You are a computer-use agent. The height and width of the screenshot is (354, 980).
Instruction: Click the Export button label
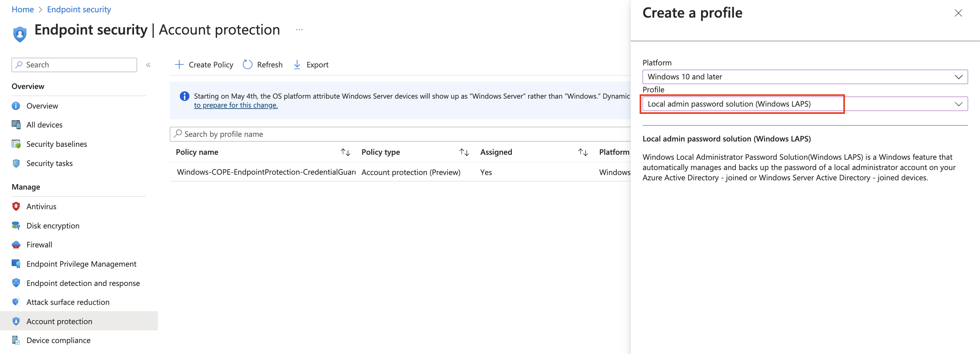(x=317, y=65)
